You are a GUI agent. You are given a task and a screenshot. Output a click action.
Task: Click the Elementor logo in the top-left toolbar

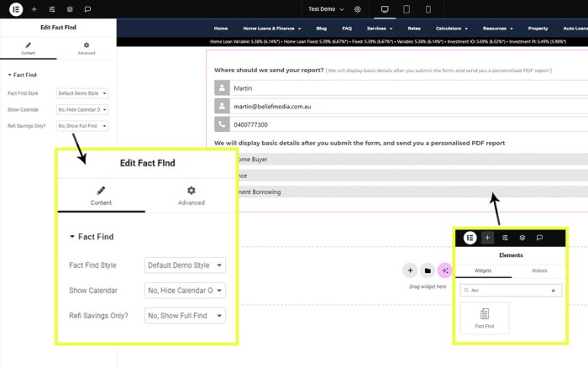pos(15,9)
